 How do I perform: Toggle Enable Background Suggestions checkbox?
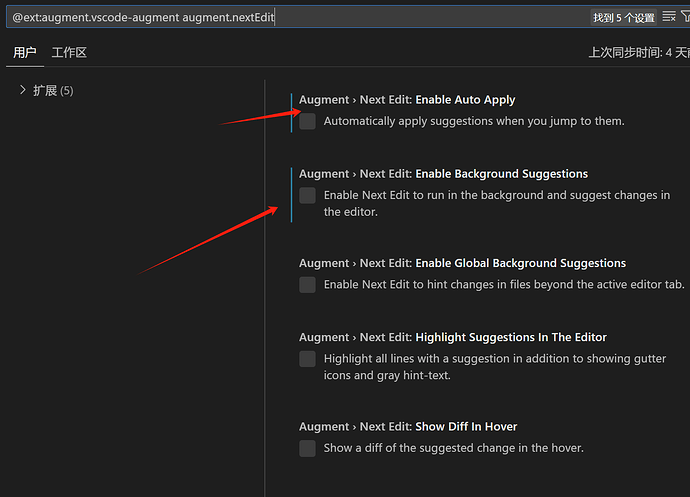tap(307, 195)
